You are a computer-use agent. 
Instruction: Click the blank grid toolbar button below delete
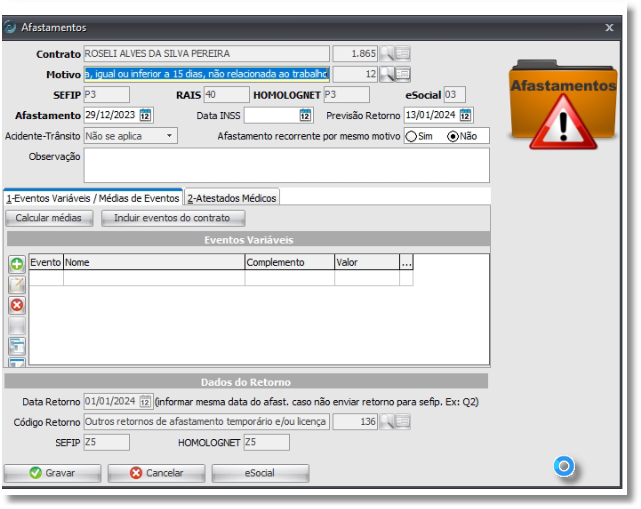click(x=17, y=326)
